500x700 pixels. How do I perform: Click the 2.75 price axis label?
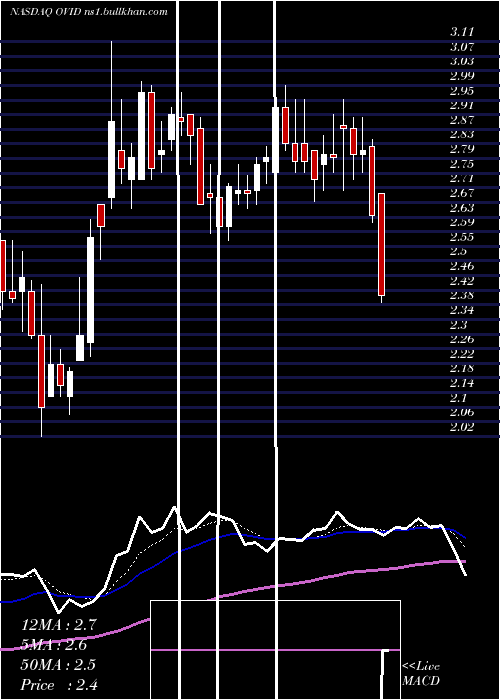(462, 164)
